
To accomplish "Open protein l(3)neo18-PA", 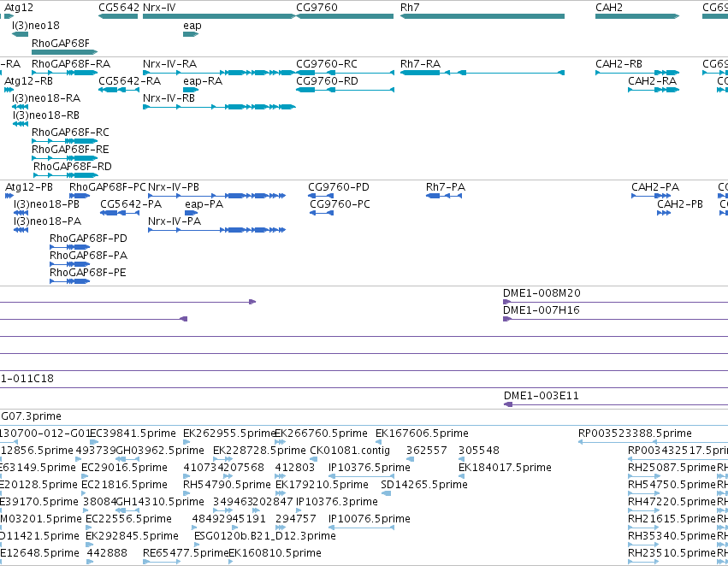I will click(47, 221).
